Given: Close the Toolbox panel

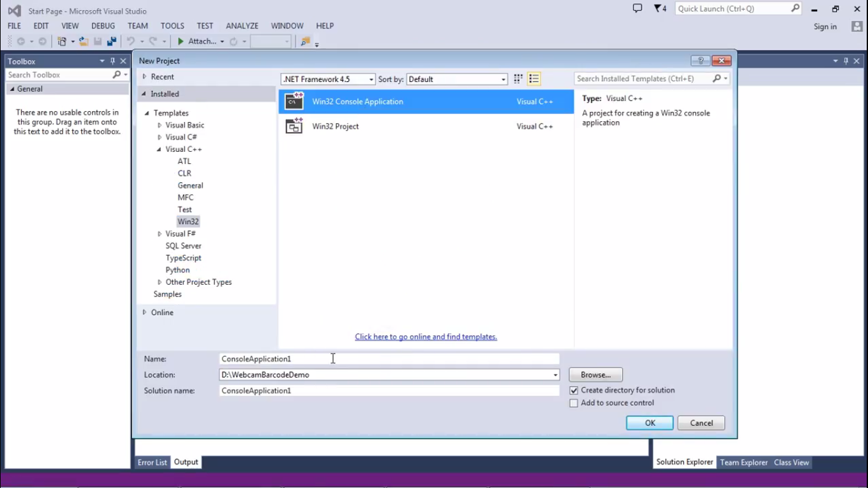Looking at the screenshot, I should click(x=123, y=61).
